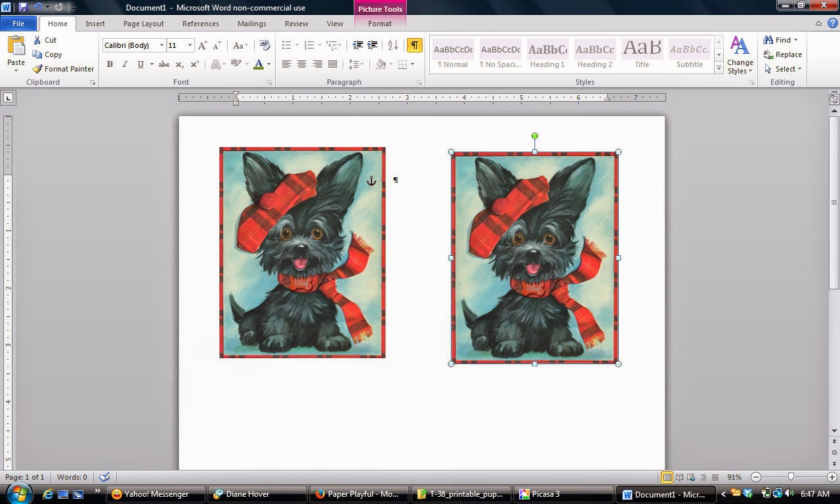
Task: Apply the paragraph shading color
Action: (x=381, y=64)
